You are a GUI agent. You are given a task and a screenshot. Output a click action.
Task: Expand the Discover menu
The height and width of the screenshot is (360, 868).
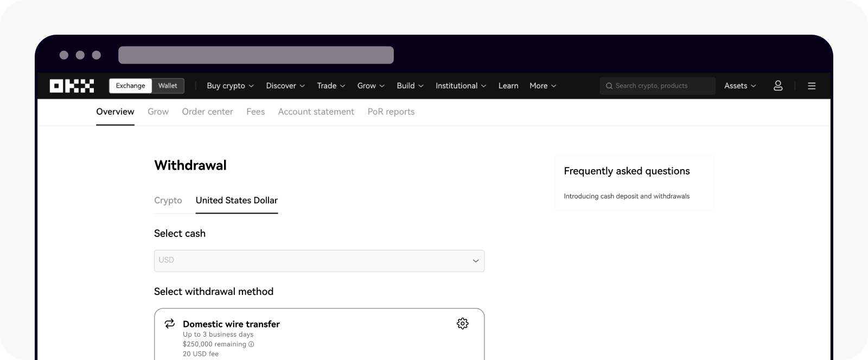pyautogui.click(x=285, y=86)
